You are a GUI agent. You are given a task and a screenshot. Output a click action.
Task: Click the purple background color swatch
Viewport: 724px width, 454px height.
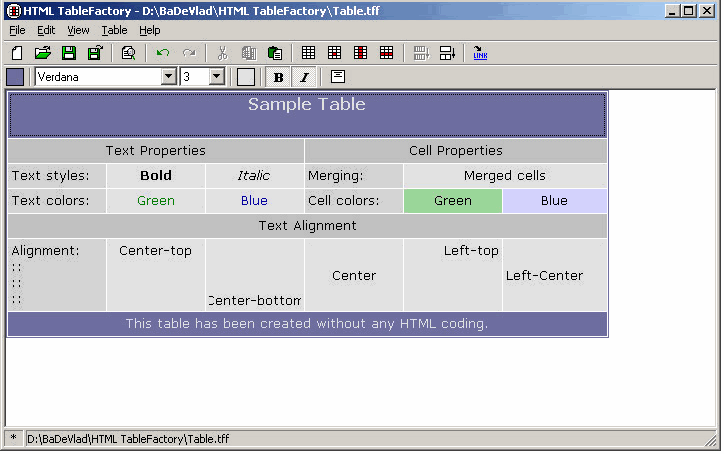(x=16, y=77)
